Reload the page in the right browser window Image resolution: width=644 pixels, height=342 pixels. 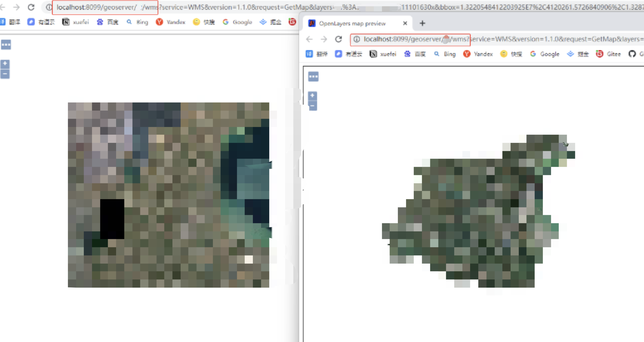[339, 39]
